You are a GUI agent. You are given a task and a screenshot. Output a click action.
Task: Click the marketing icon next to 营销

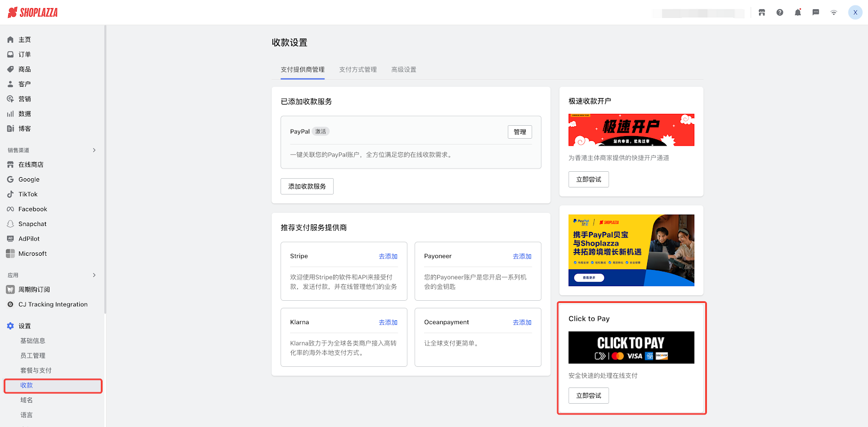click(x=10, y=99)
